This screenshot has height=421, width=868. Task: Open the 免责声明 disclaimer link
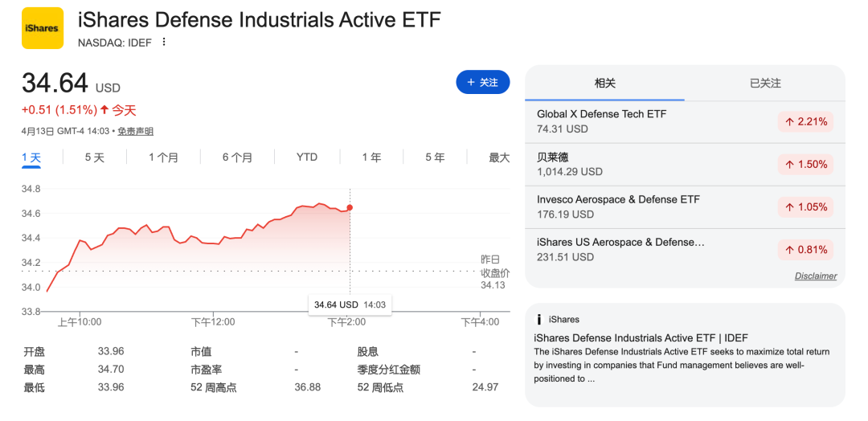136,132
